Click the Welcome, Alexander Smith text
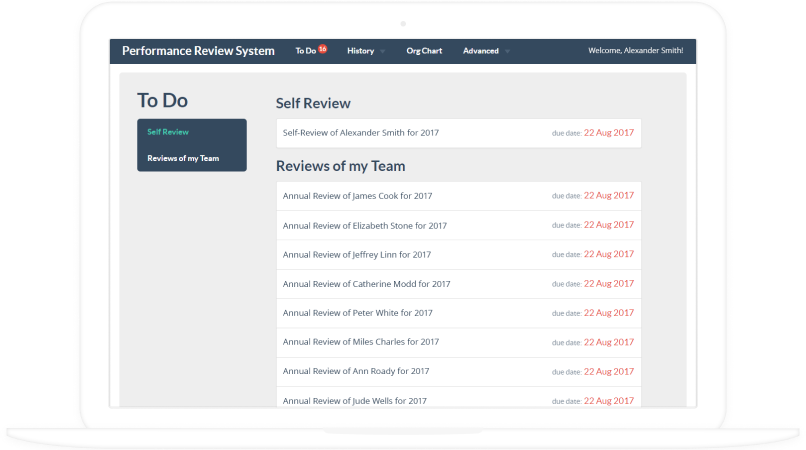 tap(635, 51)
